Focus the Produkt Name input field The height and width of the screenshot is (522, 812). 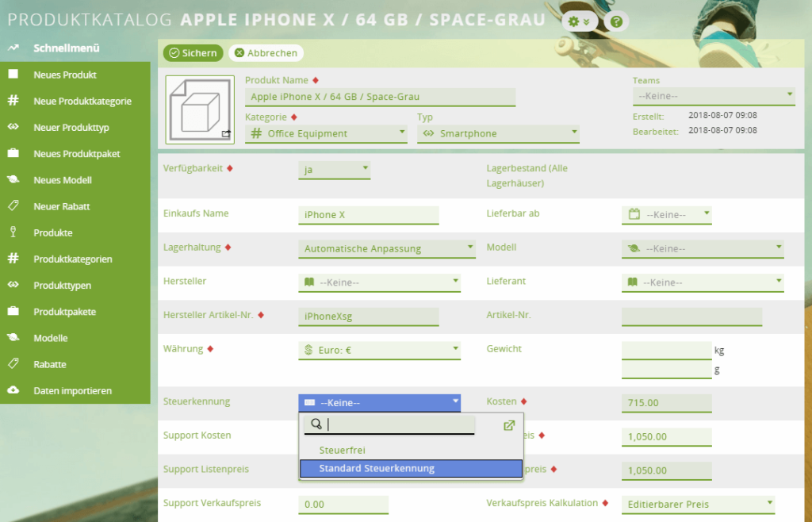coord(380,97)
